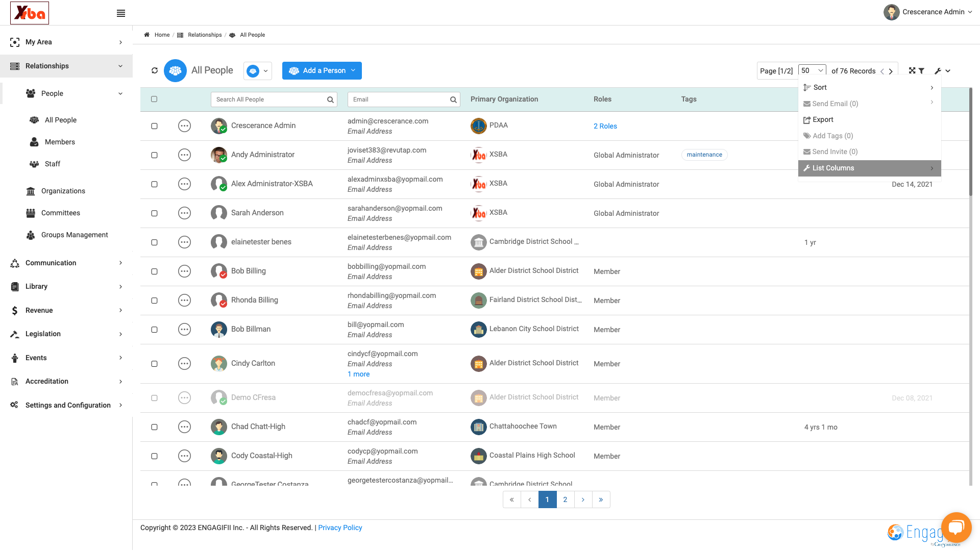Screen dimensions: 980x551
Task: Click the Add a Person button
Action: pos(322,70)
